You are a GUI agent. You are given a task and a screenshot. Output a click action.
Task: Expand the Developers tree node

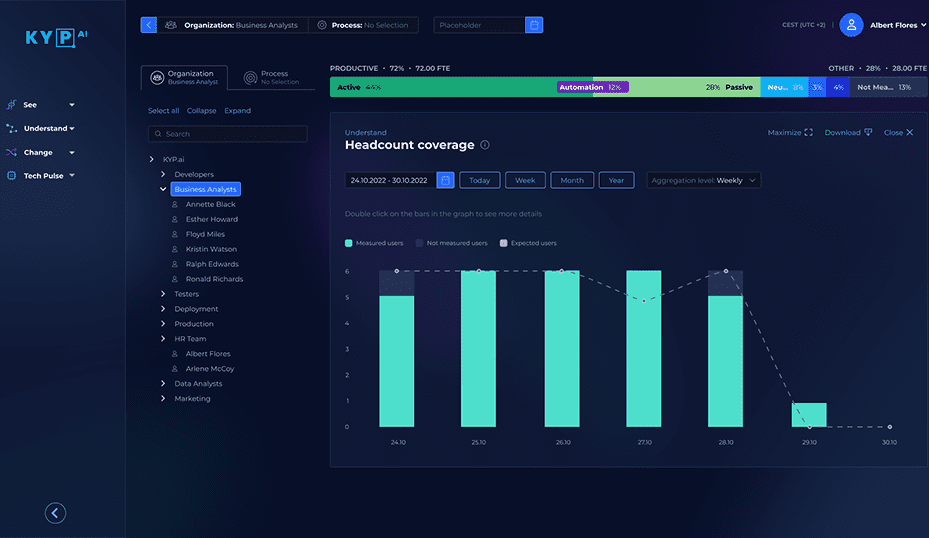(164, 175)
